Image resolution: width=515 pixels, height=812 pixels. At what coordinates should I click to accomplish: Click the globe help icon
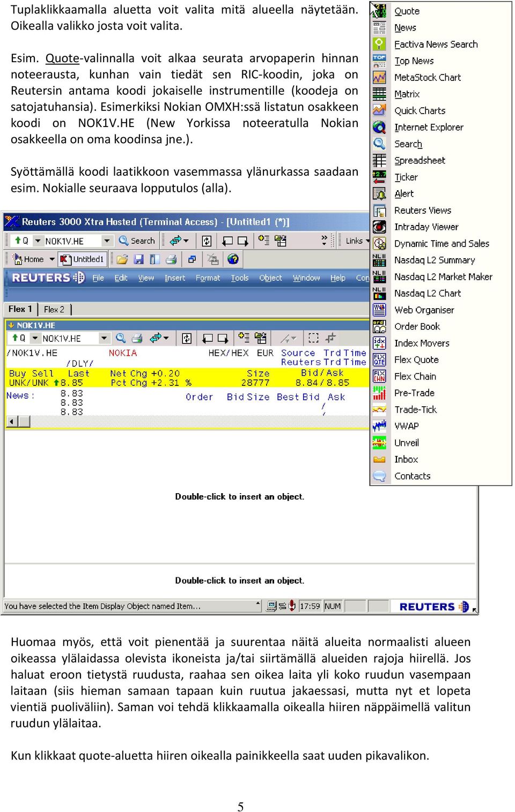coord(233,259)
